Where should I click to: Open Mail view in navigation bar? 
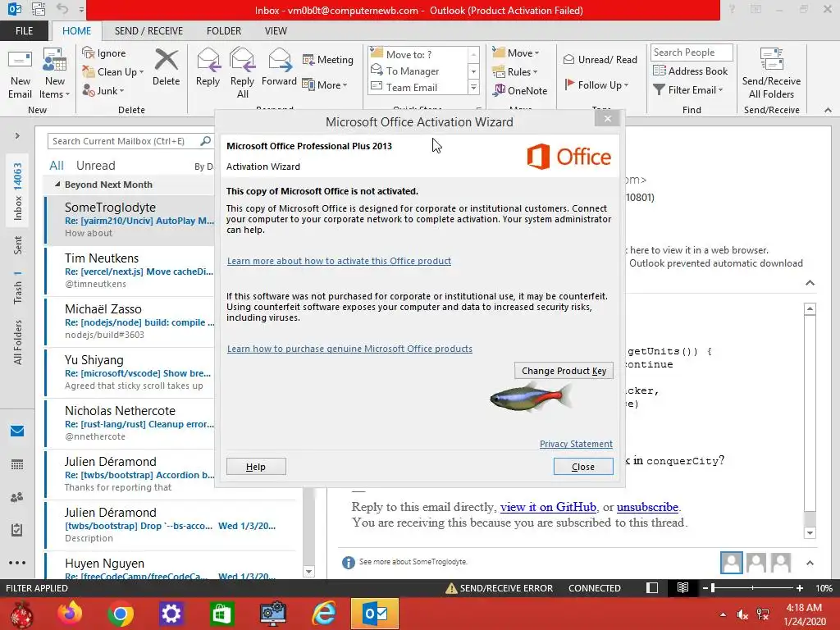17,431
